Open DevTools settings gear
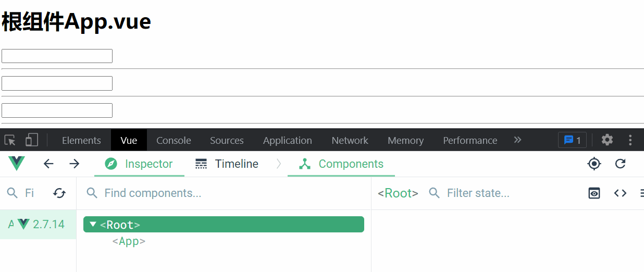The height and width of the screenshot is (272, 644). tap(607, 140)
